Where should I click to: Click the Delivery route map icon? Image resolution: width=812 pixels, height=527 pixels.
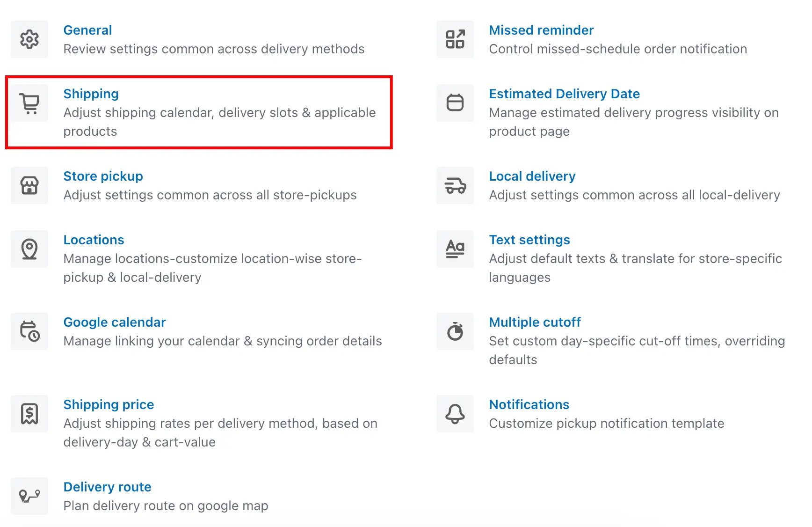pyautogui.click(x=29, y=496)
